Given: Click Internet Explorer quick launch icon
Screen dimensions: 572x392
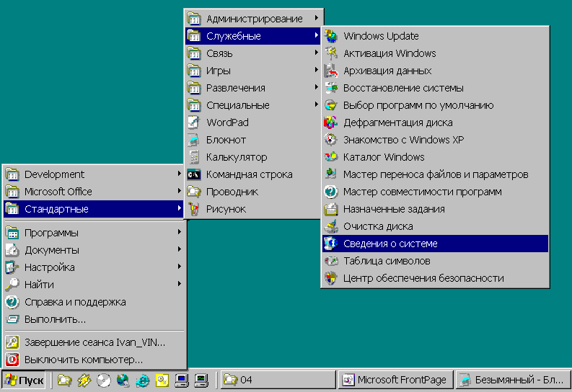Looking at the screenshot, I should (x=143, y=380).
